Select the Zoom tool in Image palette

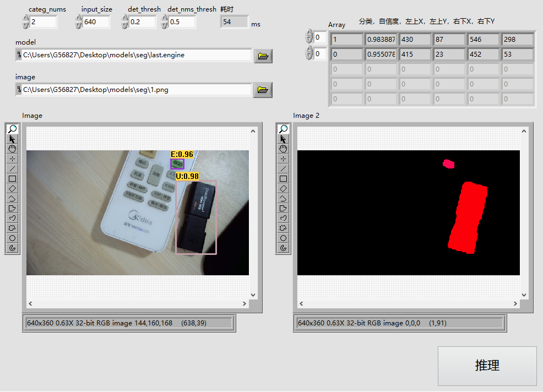(12, 129)
